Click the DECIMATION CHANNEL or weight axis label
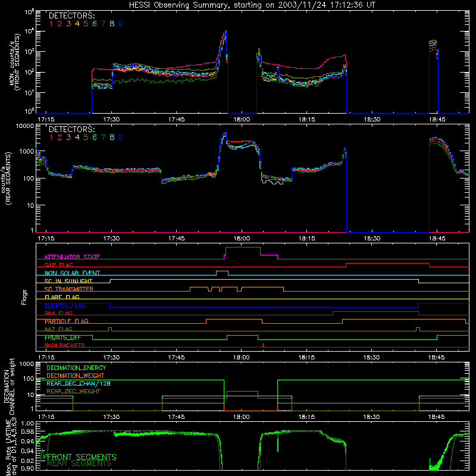476x476 pixels. tap(10, 386)
